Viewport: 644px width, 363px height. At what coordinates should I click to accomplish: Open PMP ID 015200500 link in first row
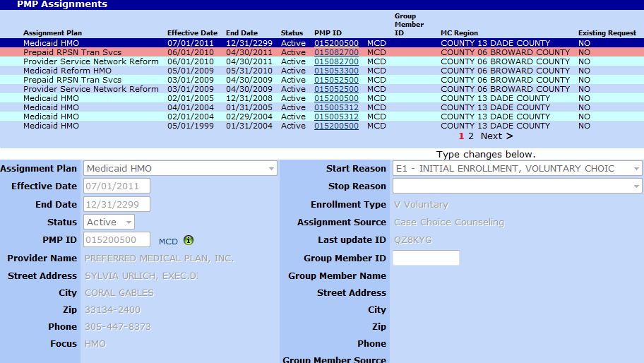click(336, 43)
